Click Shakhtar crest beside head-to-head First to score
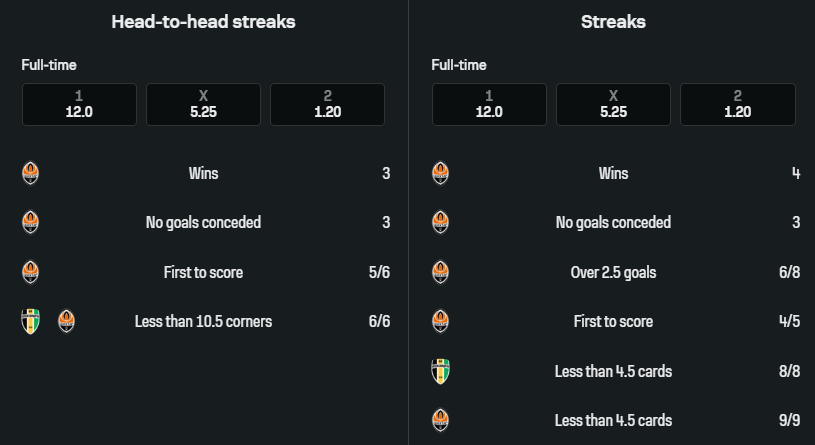This screenshot has height=445, width=815. 31,272
